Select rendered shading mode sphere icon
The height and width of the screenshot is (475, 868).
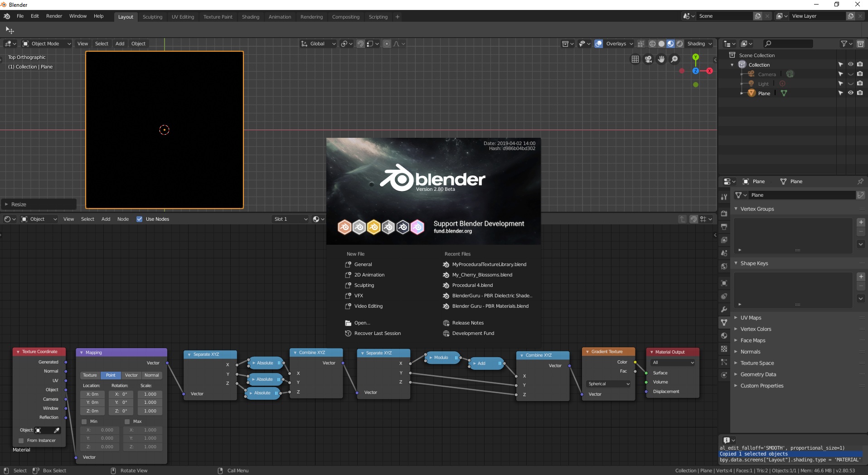pos(679,44)
